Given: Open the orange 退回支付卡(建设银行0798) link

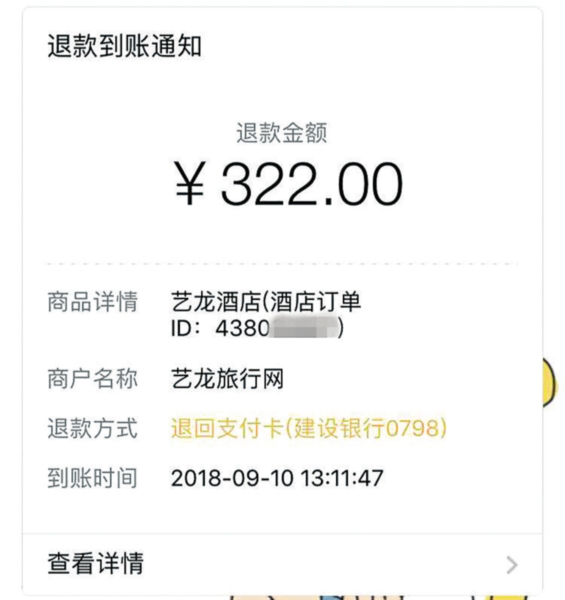Looking at the screenshot, I should tap(309, 428).
